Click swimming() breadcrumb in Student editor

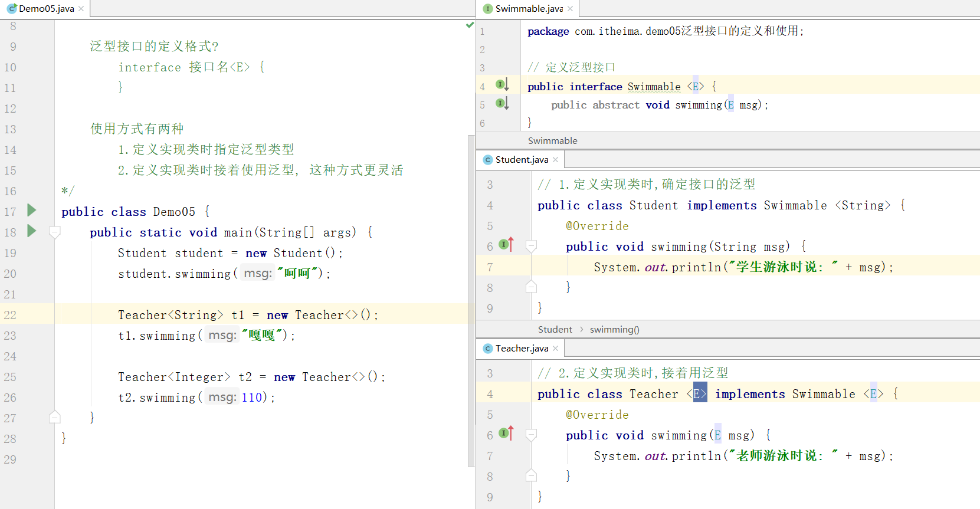[615, 329]
